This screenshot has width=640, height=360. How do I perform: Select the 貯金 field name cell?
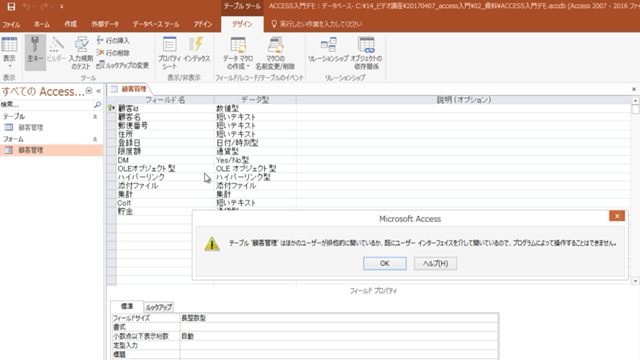(154, 211)
